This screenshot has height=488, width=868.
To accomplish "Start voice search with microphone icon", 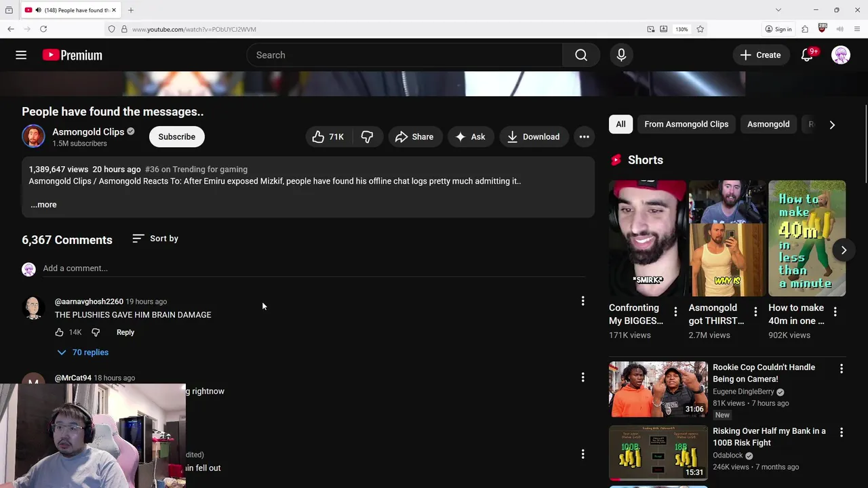I will [621, 55].
